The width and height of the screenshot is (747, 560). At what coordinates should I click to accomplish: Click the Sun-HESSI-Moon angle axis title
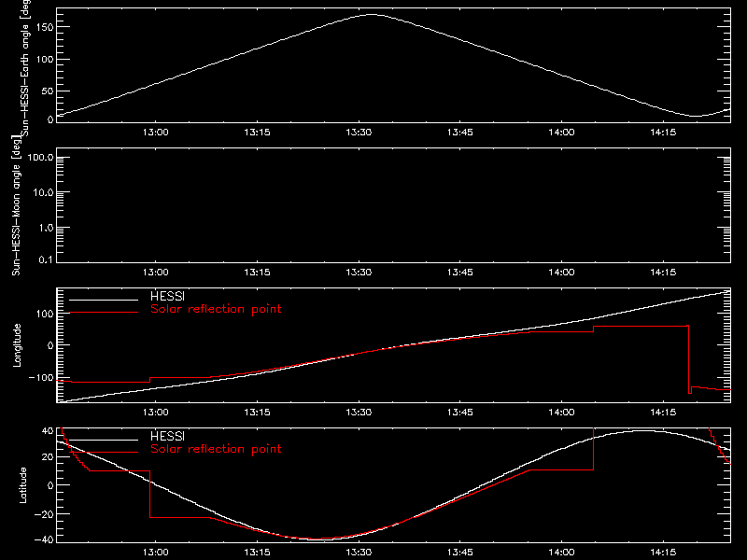[x=16, y=205]
